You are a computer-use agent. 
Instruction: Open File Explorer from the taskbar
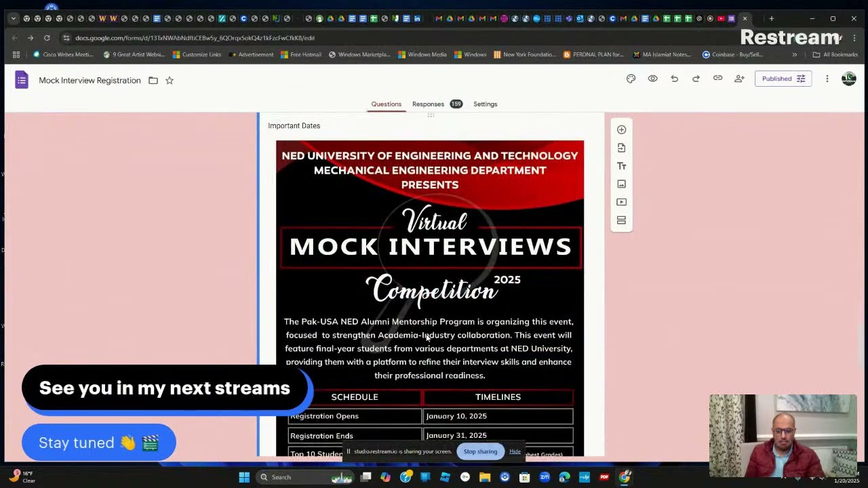coord(485,477)
